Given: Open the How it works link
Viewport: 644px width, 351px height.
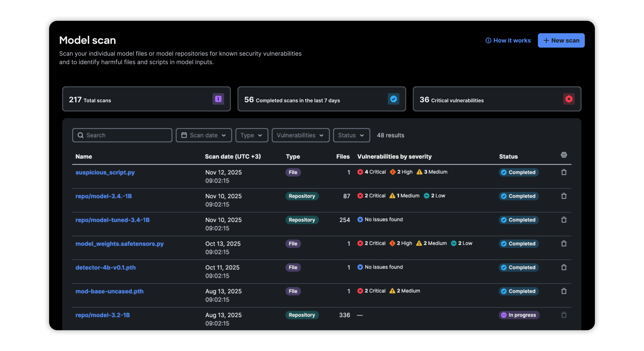Looking at the screenshot, I should (x=512, y=40).
